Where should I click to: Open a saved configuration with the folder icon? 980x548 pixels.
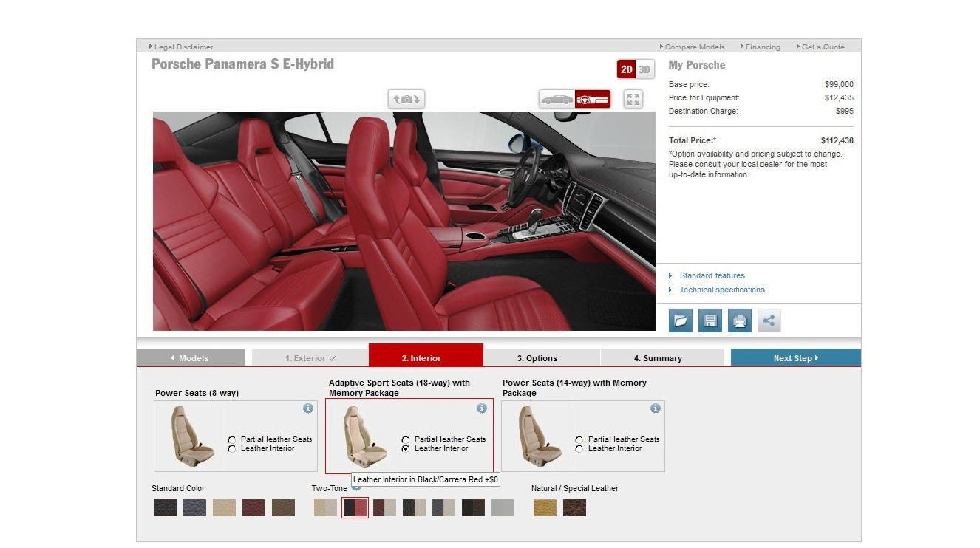[x=681, y=321]
